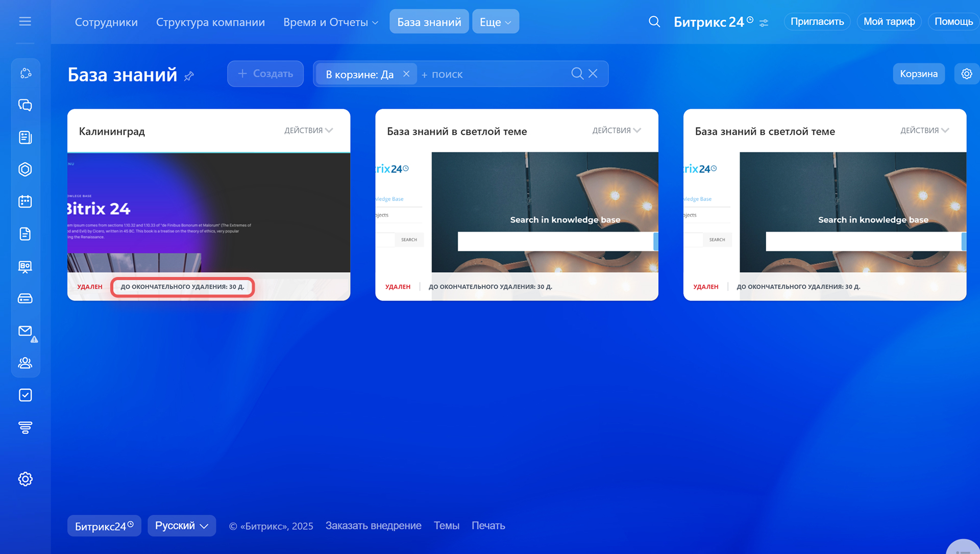Expand the 'Еще' menu
980x554 pixels.
click(496, 22)
